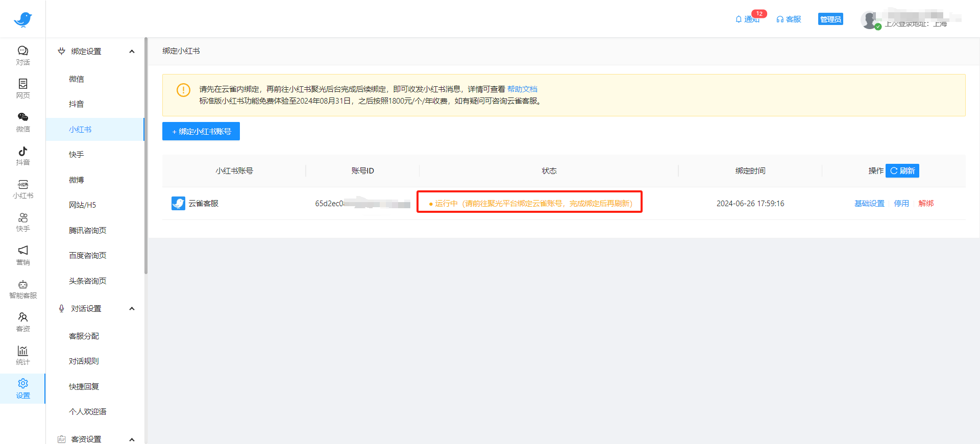Click the 刷新 refresh button
The width and height of the screenshot is (980, 444).
tap(902, 171)
